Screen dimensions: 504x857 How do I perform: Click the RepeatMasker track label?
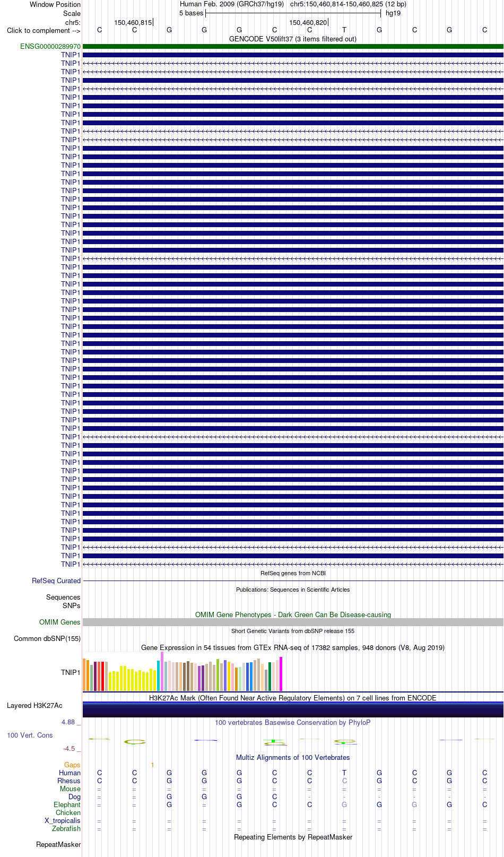click(58, 844)
